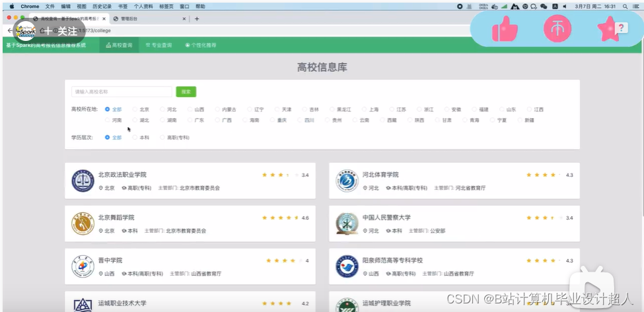
Task: Open the 中国人民警察大学 college name link
Action: pos(386,217)
